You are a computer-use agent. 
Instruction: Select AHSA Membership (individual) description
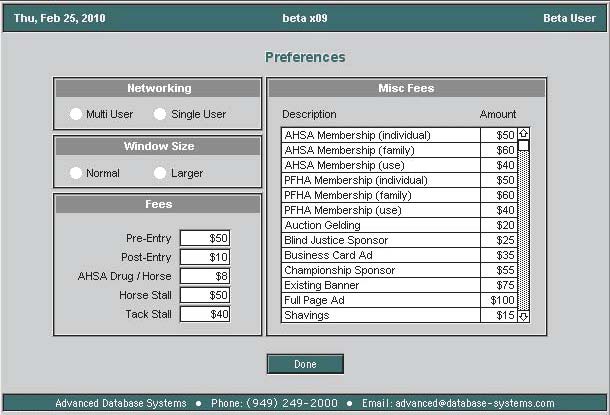[x=381, y=135]
